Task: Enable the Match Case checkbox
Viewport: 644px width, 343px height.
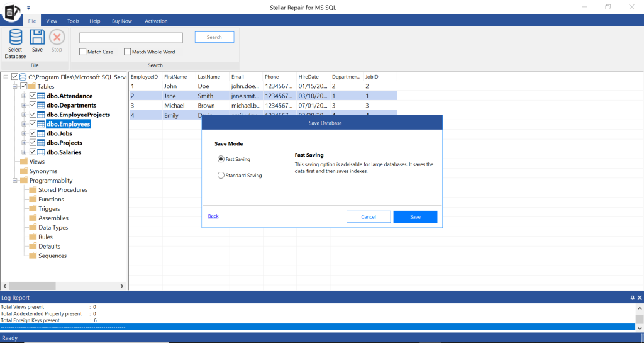Action: (83, 52)
